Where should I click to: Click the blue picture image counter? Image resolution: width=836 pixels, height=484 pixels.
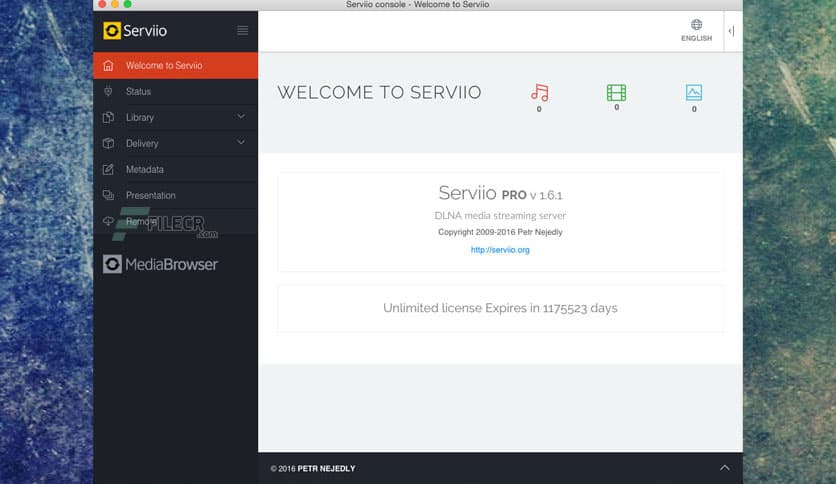[x=694, y=98]
